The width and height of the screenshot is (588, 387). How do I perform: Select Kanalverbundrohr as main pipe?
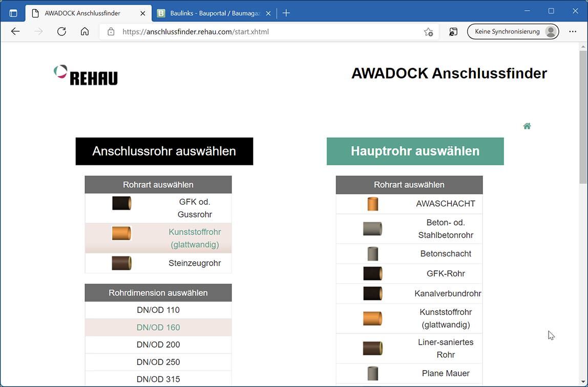409,293
